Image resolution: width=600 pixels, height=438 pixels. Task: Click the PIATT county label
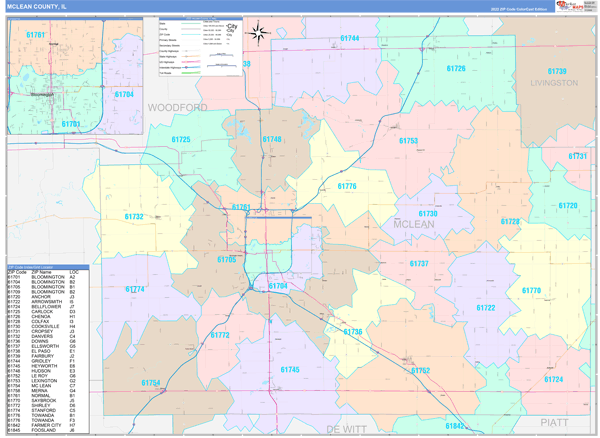[553, 423]
